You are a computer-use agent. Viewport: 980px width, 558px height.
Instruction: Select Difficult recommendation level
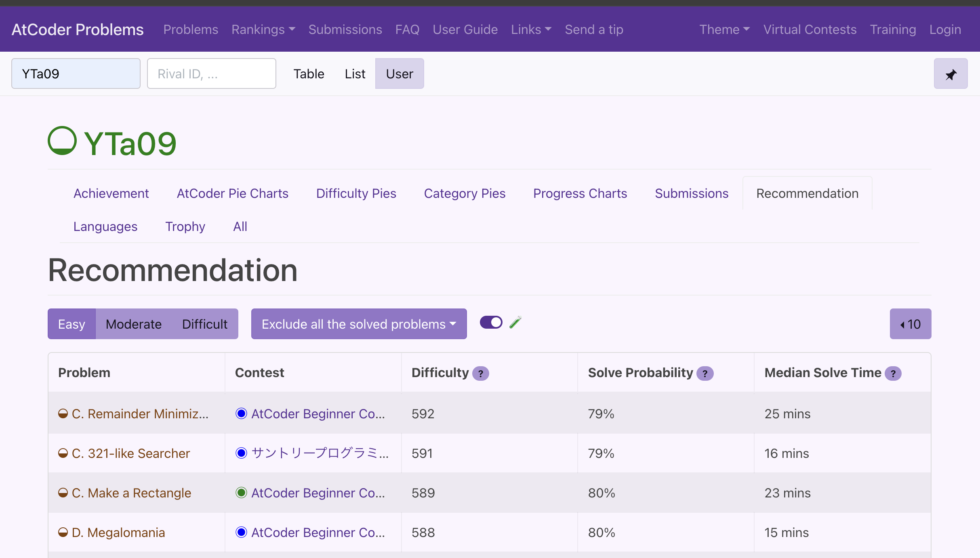[205, 324]
